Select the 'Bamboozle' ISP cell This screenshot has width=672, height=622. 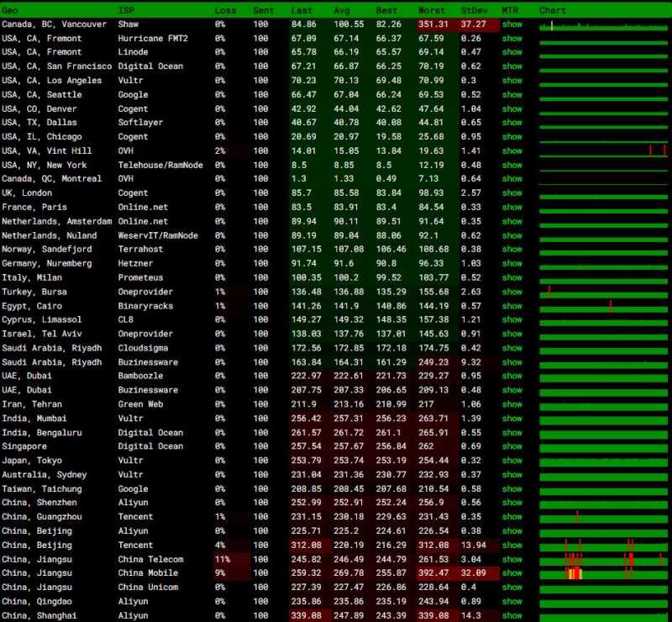pyautogui.click(x=140, y=377)
